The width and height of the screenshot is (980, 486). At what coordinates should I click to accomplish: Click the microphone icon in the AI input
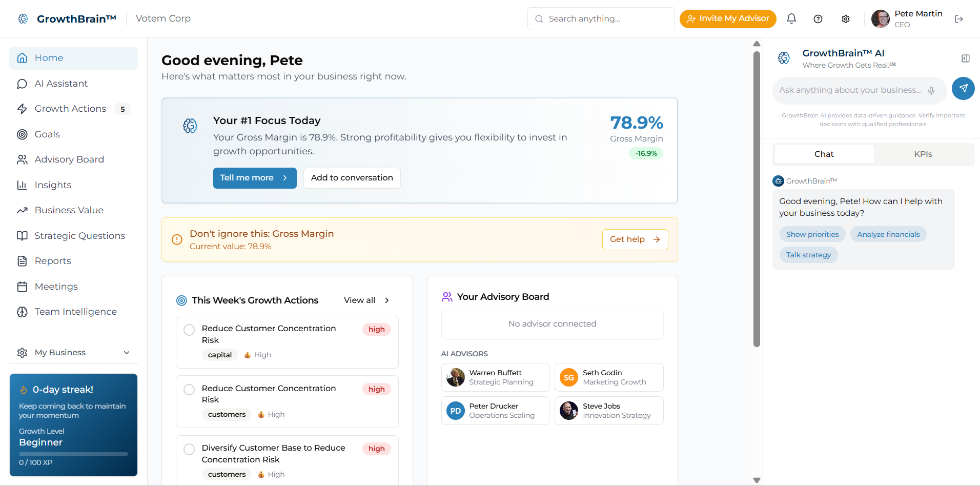932,90
